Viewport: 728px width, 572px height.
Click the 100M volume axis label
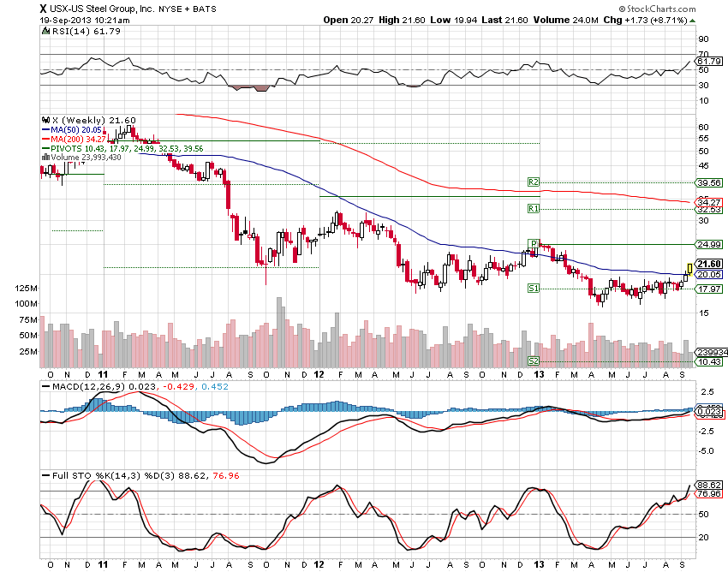(27, 304)
